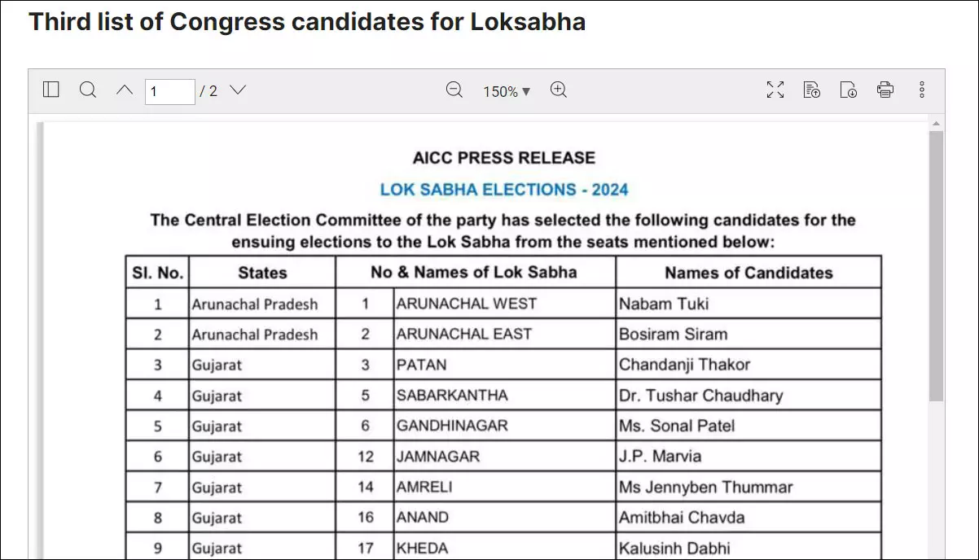The height and width of the screenshot is (560, 979).
Task: Open the find-in-document search icon
Action: [88, 90]
